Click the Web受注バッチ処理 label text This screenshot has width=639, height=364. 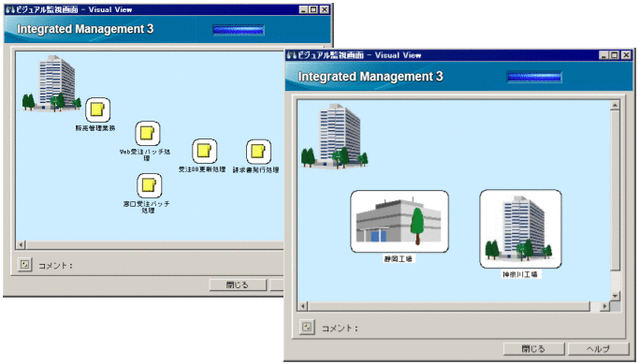pos(145,155)
